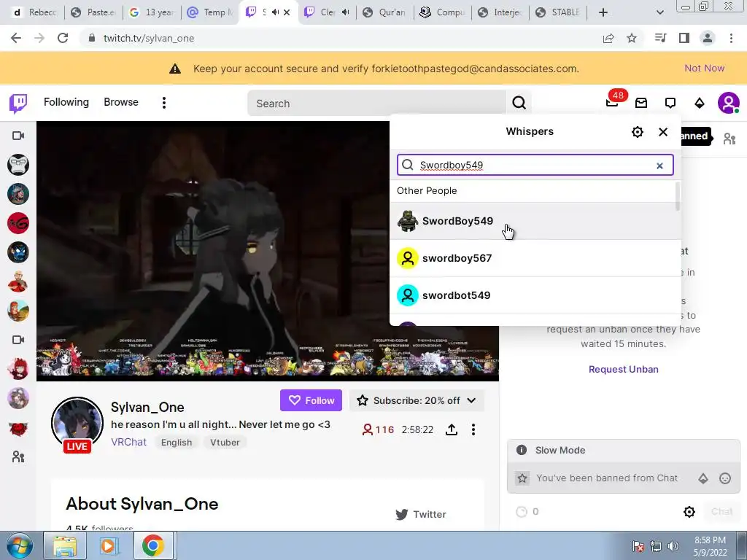
Task: Open Chrome three-dot menu
Action: click(x=731, y=38)
